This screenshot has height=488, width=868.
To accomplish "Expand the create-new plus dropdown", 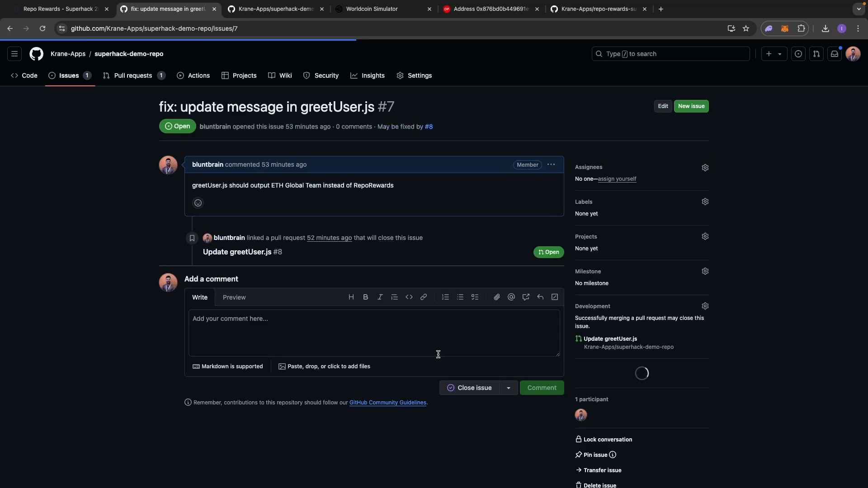I will point(774,54).
